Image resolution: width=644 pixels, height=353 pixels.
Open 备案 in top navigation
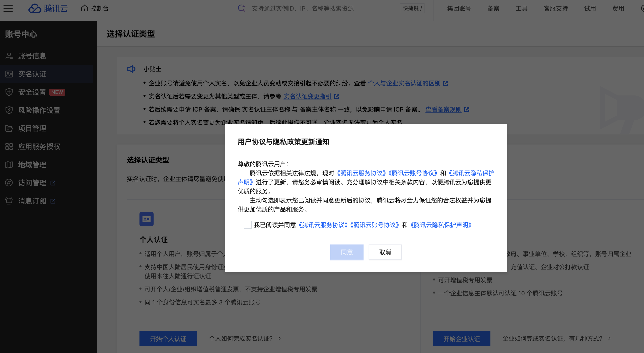tap(493, 9)
